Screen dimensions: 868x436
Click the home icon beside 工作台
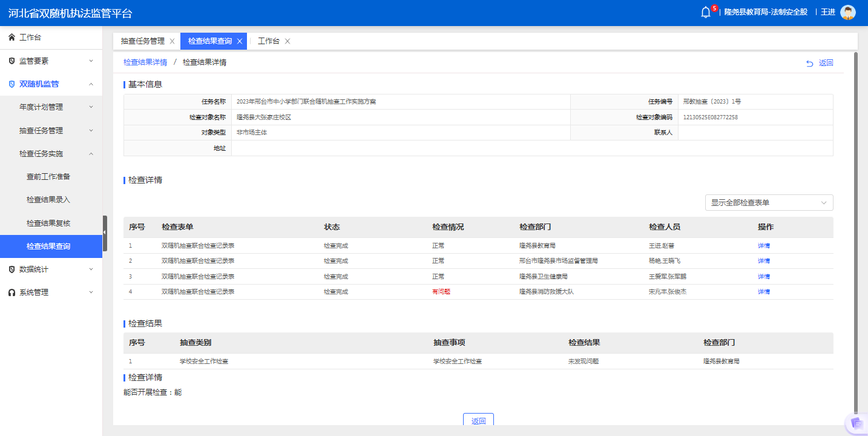click(10, 37)
